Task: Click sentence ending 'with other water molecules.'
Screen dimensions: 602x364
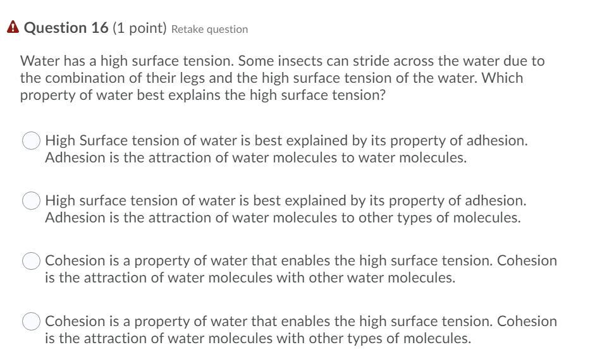Action: coord(250,278)
